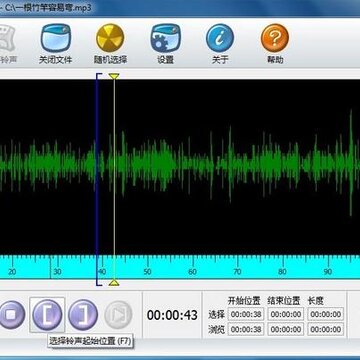The height and width of the screenshot is (360, 360).
Task: Click the 浏览 row 开始位置 field 00:00:38
Action: click(246, 329)
